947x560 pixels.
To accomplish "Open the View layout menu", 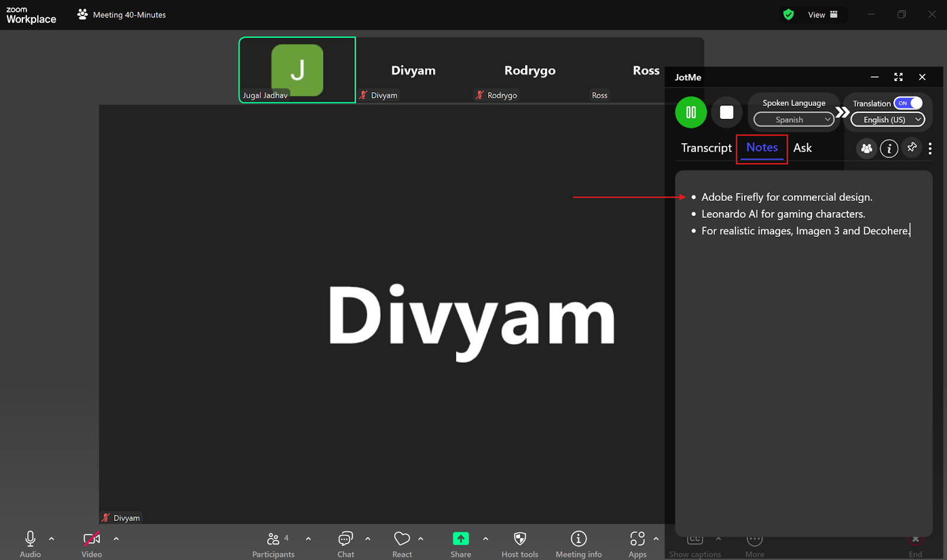I will click(x=823, y=15).
